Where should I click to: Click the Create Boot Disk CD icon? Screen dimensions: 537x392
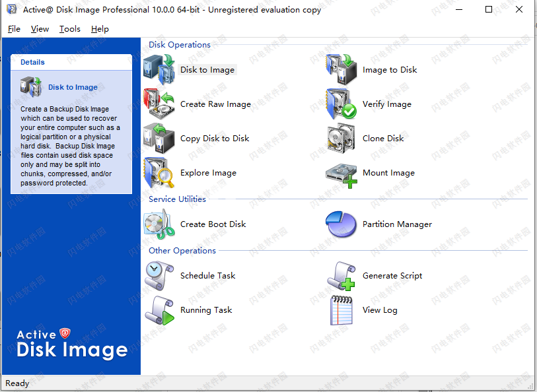pos(159,224)
